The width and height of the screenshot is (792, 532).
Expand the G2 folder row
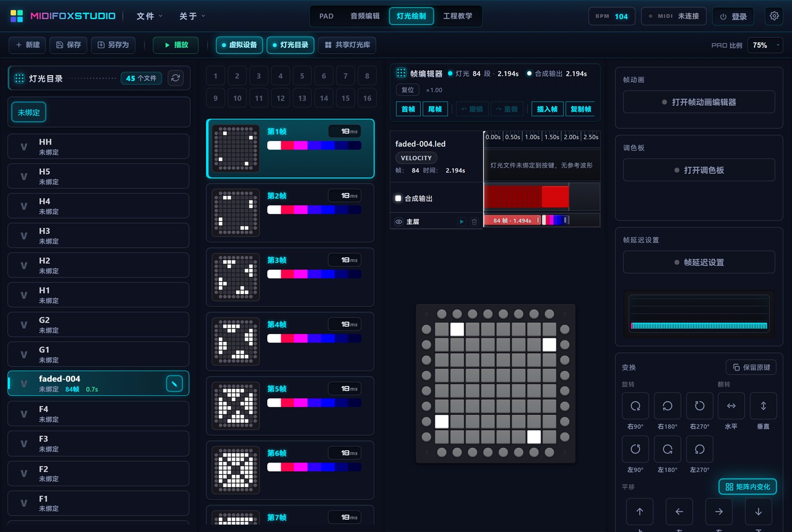98,325
